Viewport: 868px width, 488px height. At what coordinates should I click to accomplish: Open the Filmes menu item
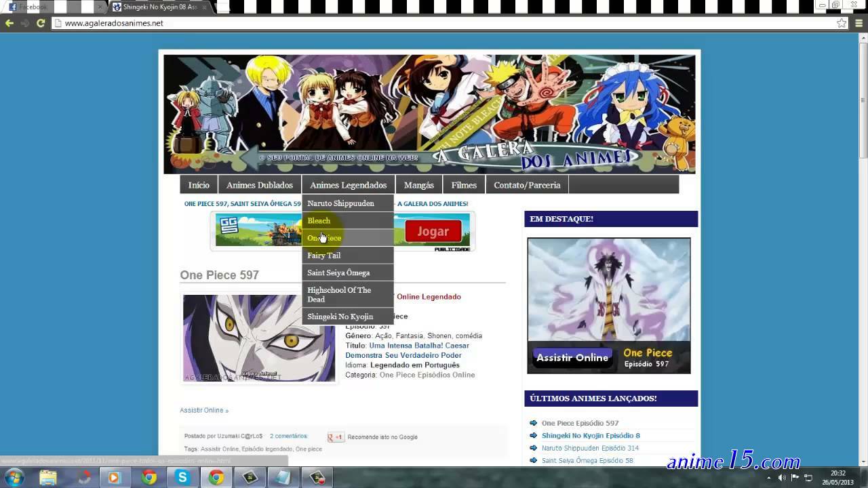(x=464, y=185)
